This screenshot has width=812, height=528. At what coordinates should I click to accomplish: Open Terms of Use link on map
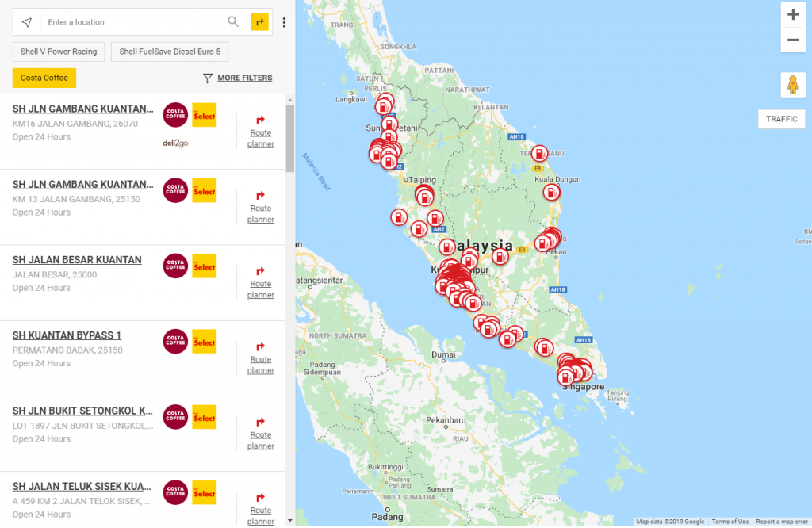[730, 522]
